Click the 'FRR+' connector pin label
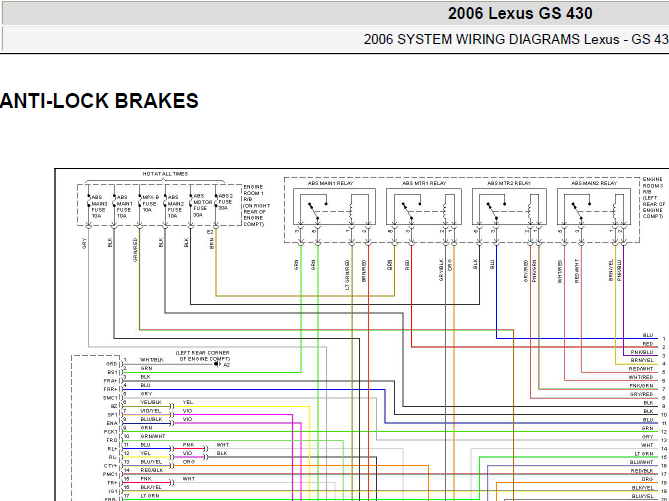The image size is (669, 501). (110, 389)
